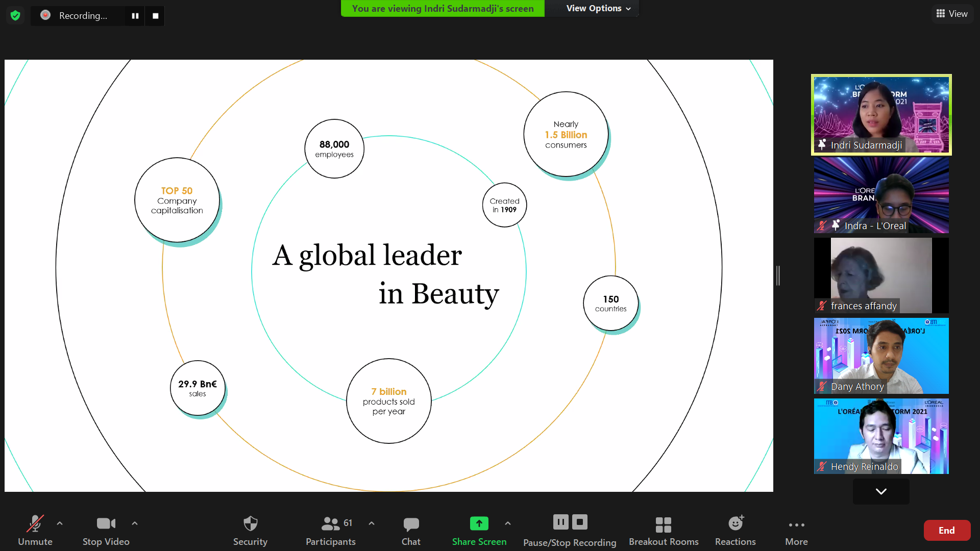Select Indra - L'Oreal video thumbnail
The width and height of the screenshot is (980, 551).
click(x=881, y=195)
